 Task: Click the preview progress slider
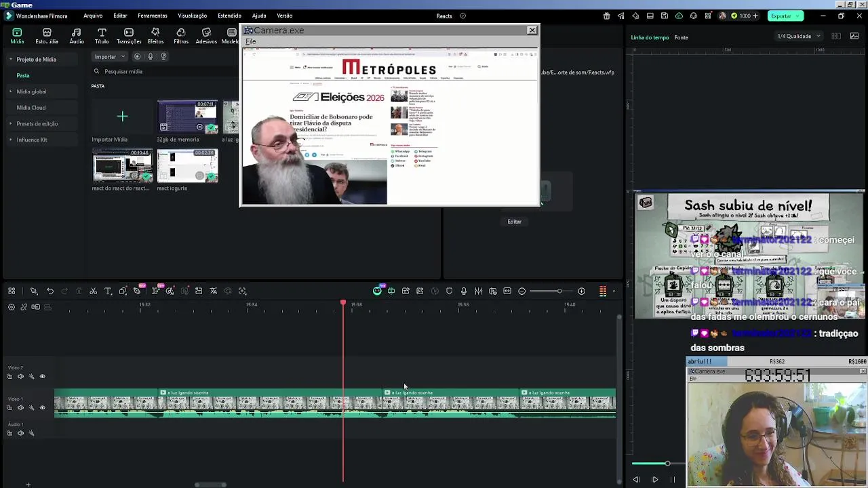[x=659, y=464]
